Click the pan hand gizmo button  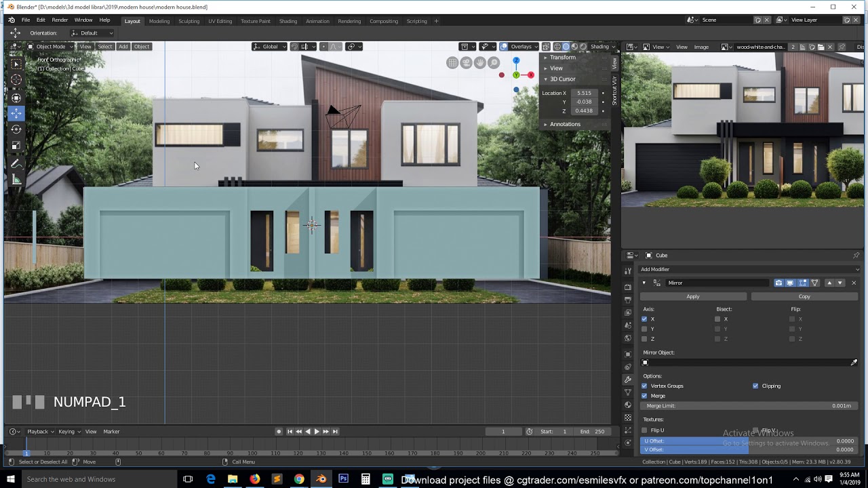(x=480, y=63)
